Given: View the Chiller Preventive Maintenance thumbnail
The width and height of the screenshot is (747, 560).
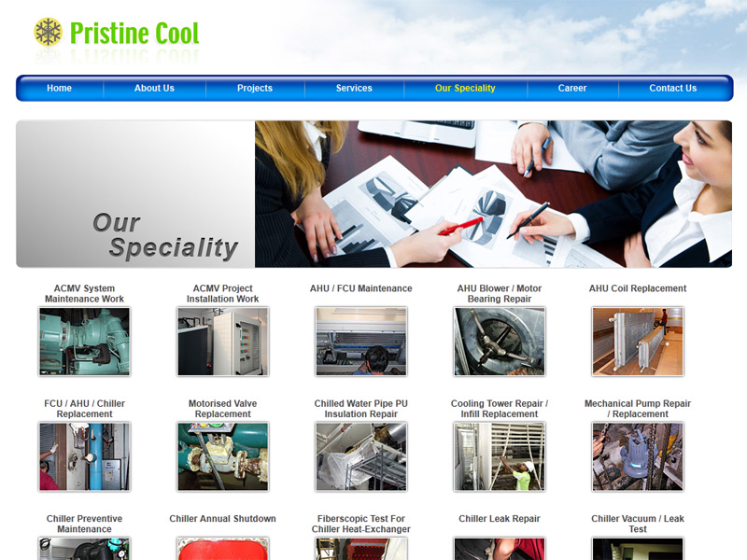Looking at the screenshot, I should pos(84,549).
